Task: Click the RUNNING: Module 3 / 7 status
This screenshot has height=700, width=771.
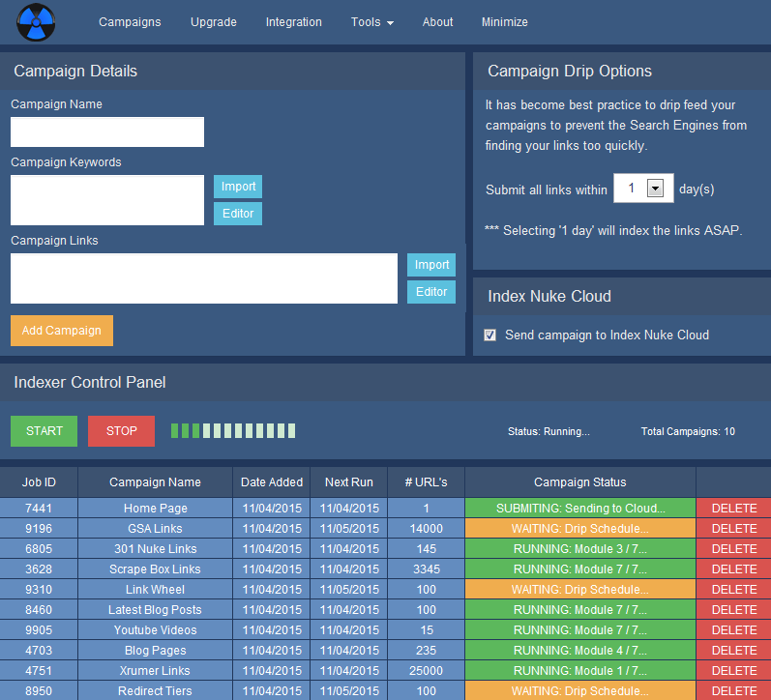Action: tap(580, 548)
